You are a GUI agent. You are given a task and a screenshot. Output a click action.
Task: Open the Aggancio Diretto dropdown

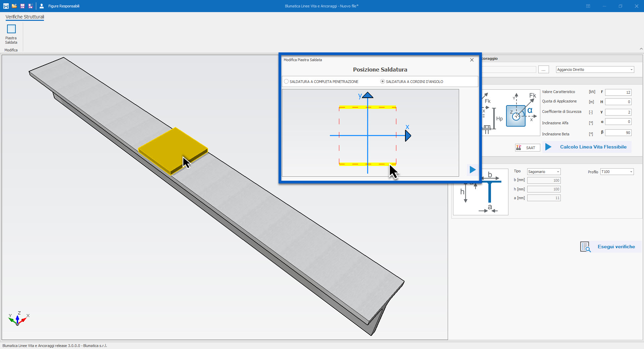pos(631,70)
